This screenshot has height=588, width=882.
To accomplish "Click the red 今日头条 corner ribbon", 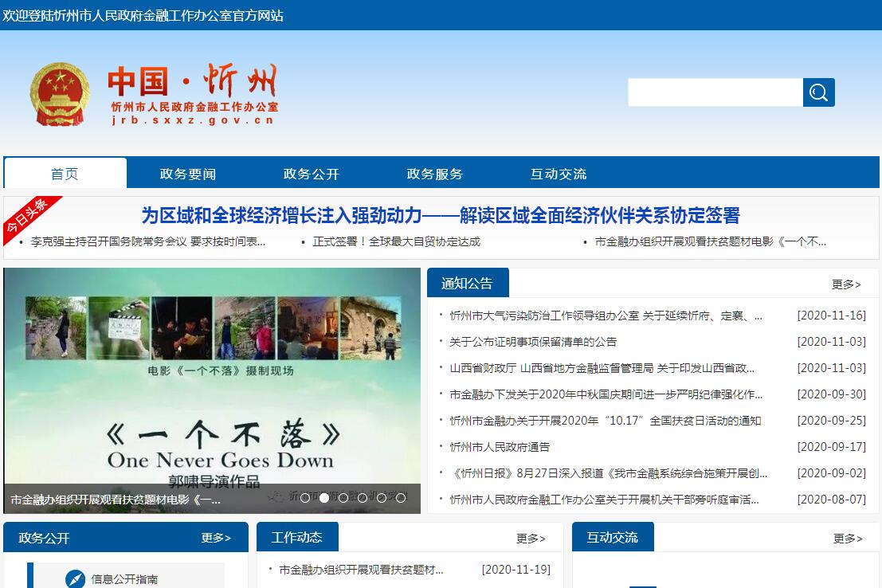I will [x=27, y=217].
